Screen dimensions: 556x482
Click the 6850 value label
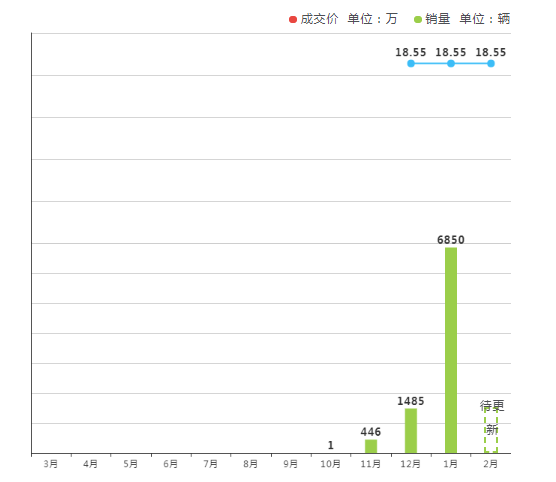point(451,240)
